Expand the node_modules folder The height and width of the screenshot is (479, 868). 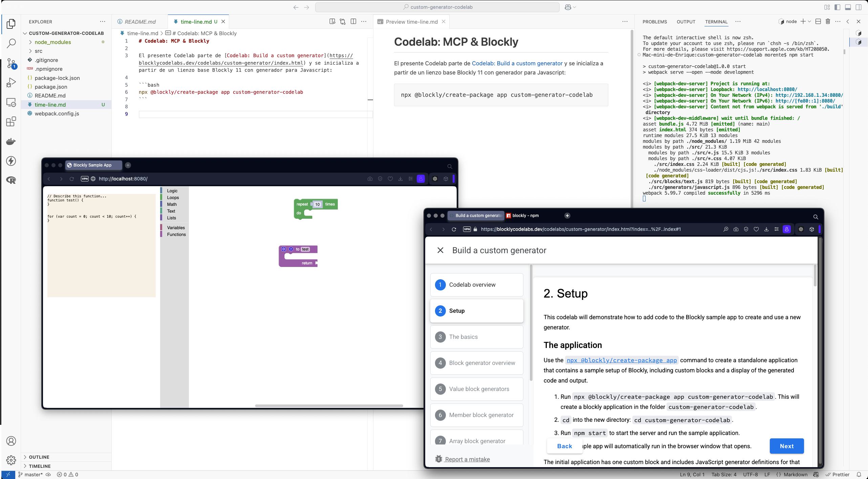pos(30,42)
